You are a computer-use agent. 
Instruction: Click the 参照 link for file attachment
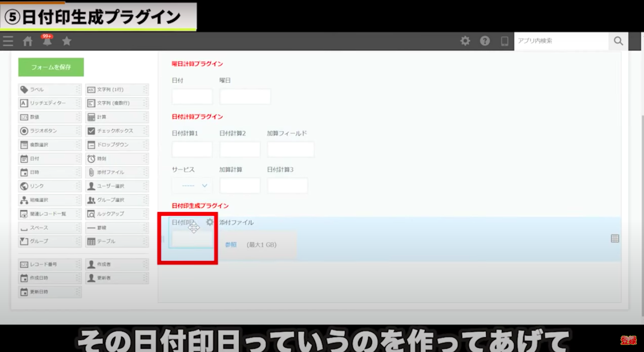tap(231, 245)
